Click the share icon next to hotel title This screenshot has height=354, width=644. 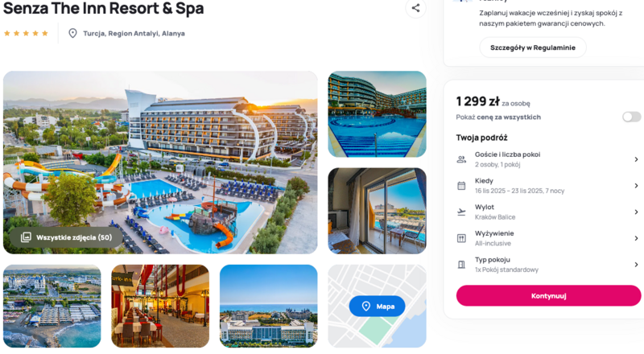click(x=415, y=8)
